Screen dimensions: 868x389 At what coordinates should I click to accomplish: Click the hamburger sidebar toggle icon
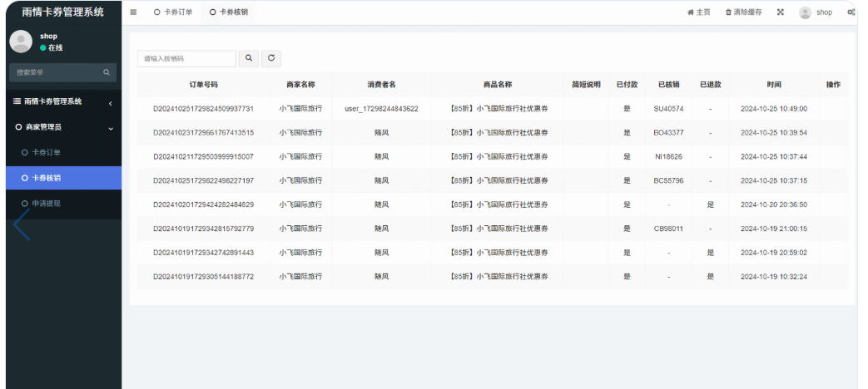coord(133,12)
